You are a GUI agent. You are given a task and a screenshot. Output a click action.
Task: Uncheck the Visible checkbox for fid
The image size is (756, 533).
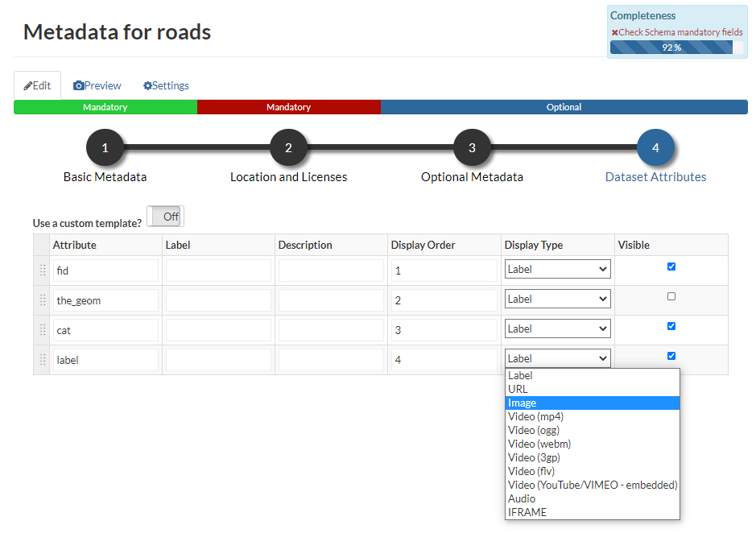[671, 266]
